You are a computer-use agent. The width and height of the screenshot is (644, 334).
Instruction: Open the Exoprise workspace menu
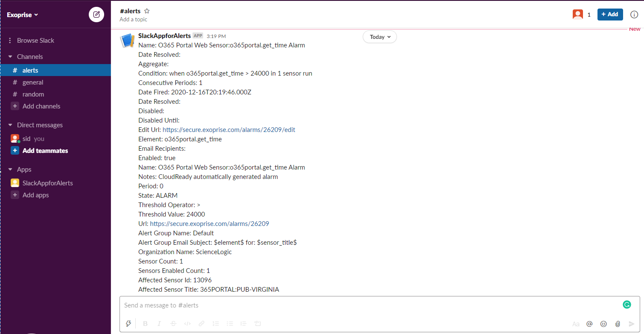click(x=23, y=15)
